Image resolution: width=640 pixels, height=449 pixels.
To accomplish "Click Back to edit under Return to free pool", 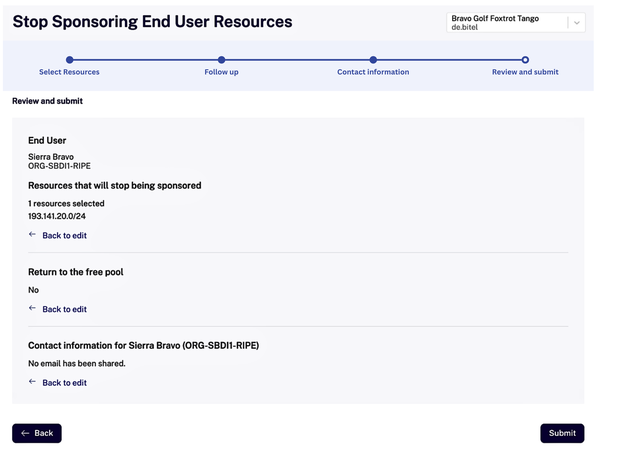I will (64, 310).
